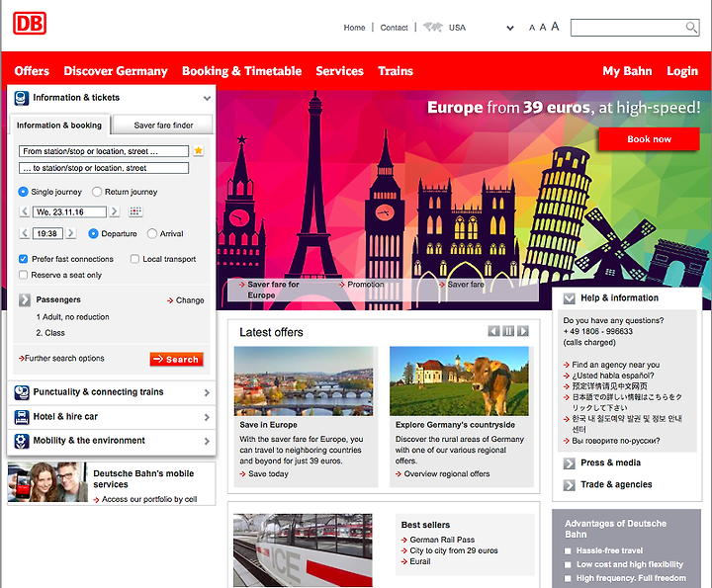Select medium font size A
The image size is (712, 588).
[543, 28]
